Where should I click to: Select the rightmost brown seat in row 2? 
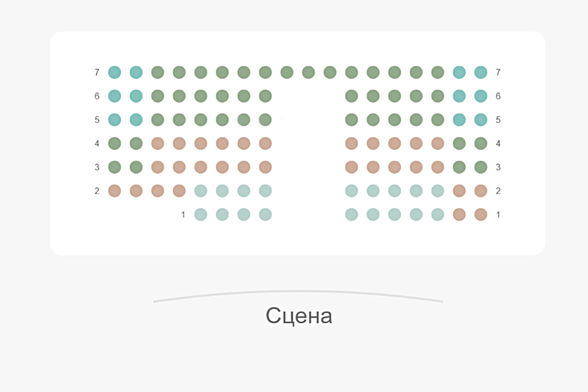point(481,191)
